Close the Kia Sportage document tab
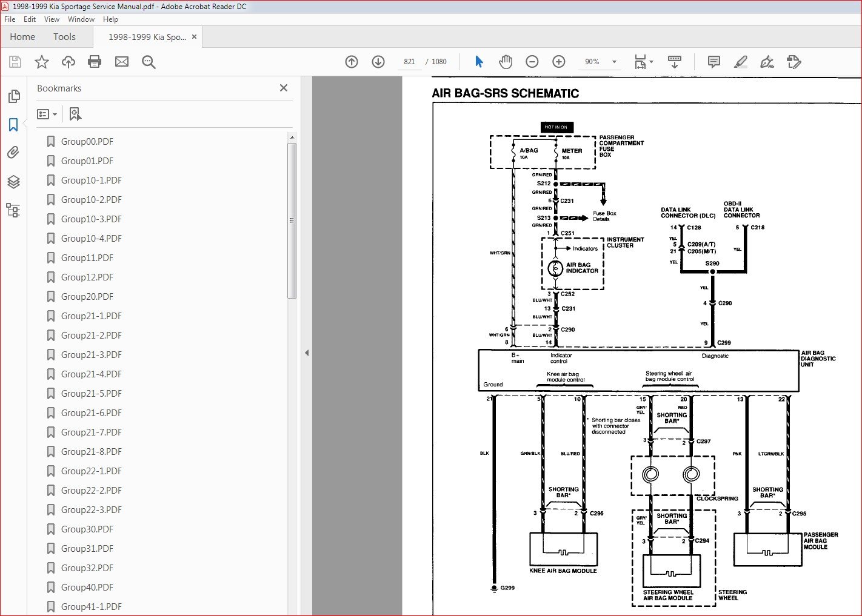Viewport: 862px width, 616px height. tap(195, 37)
